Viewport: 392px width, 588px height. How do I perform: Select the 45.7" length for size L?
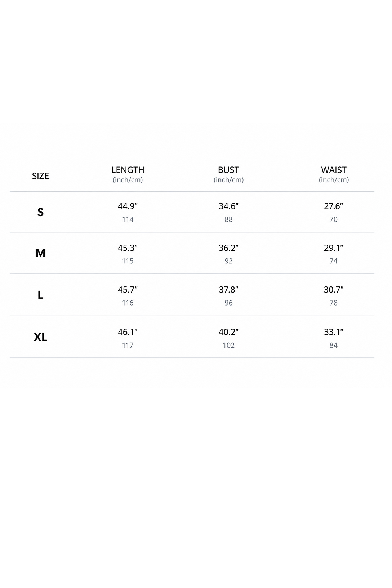click(128, 290)
